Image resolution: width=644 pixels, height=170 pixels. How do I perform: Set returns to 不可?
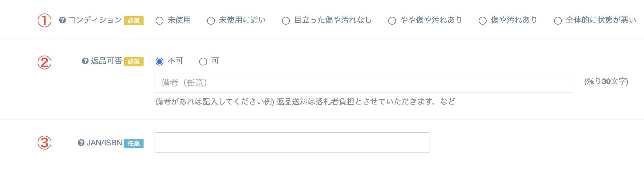(159, 62)
